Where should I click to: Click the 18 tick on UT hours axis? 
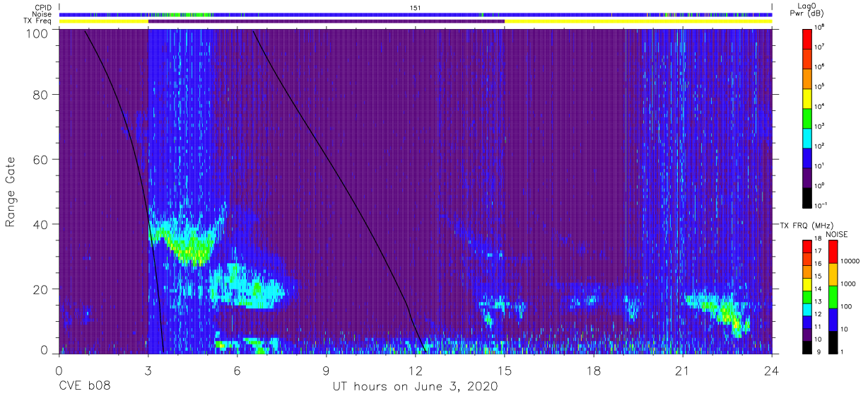point(594,370)
